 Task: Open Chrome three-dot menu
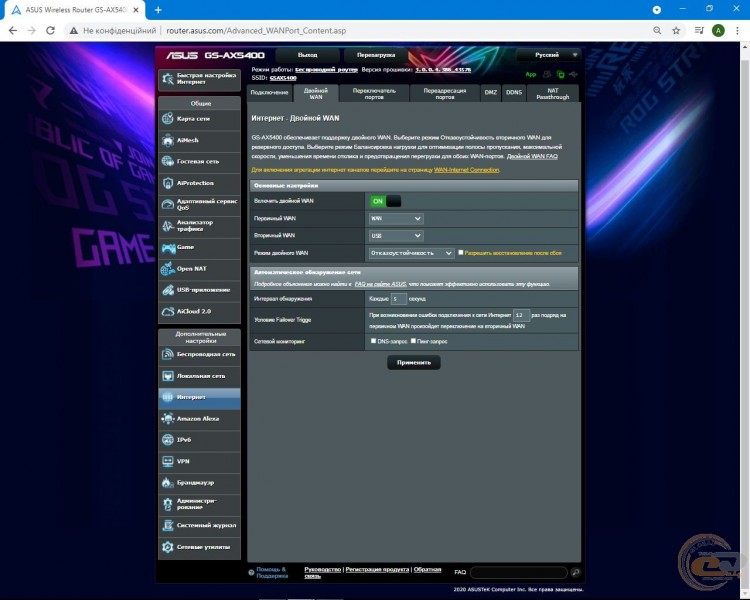[737, 31]
